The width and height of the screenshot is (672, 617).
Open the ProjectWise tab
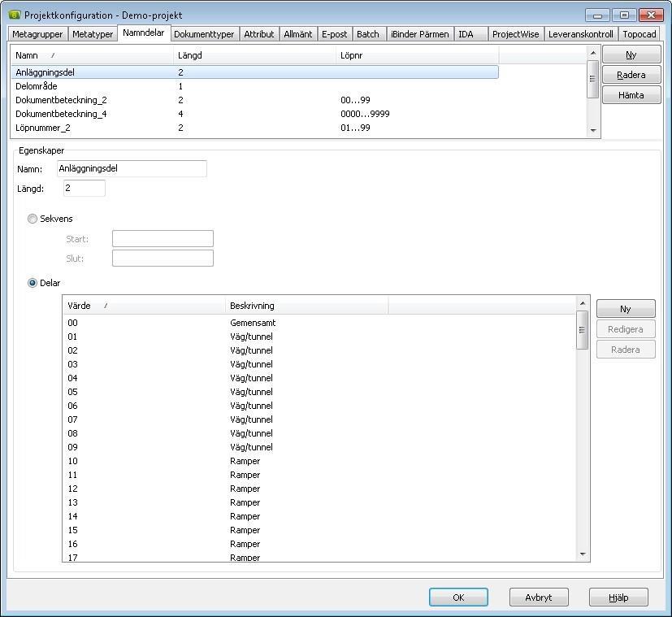coord(515,34)
